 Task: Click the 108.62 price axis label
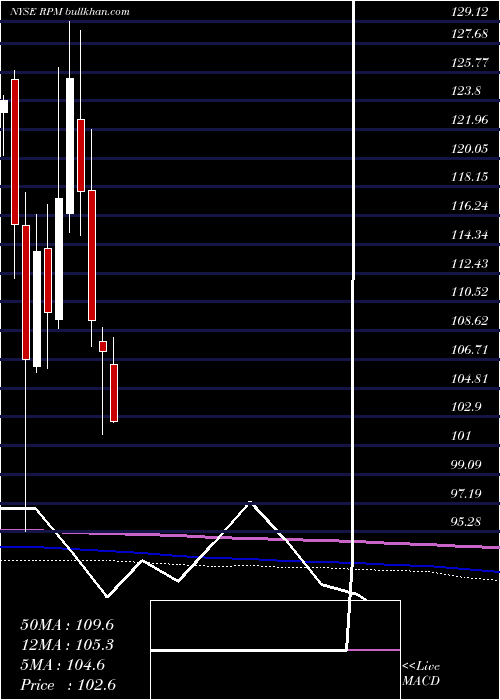470,321
